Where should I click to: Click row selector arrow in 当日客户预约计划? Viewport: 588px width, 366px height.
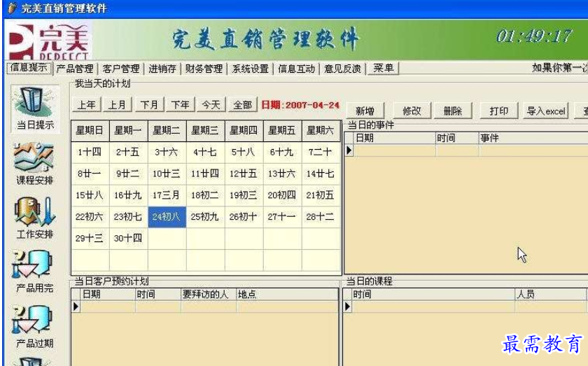tap(76, 307)
